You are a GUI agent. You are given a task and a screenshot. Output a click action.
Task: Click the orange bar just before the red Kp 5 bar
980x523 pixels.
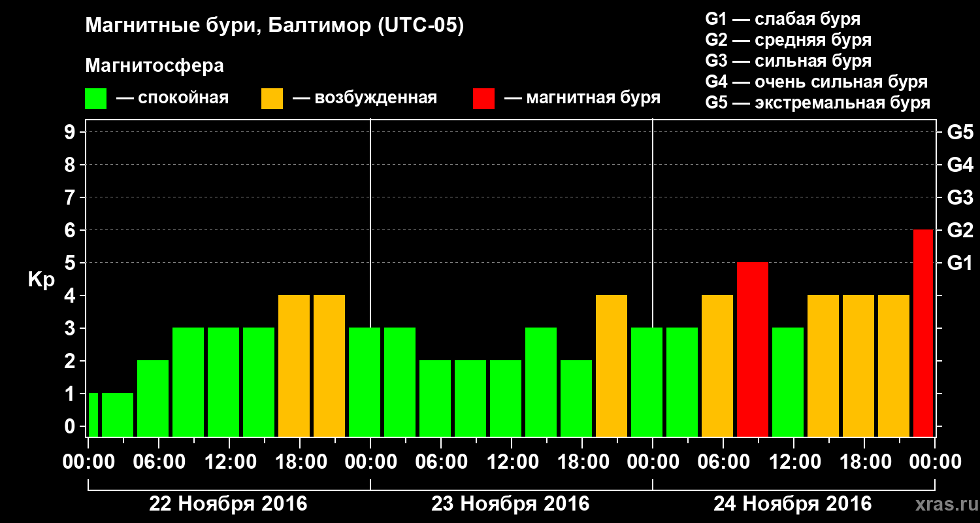[717, 365]
